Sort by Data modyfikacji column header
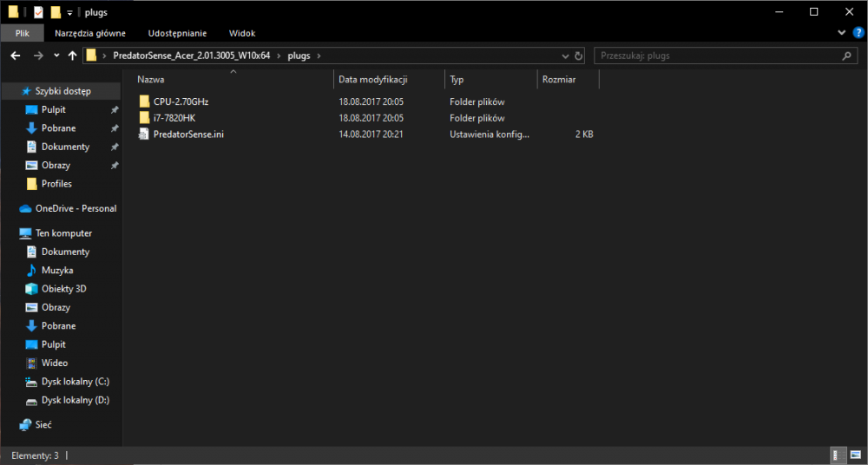Screen dimensions: 868x465 click(x=373, y=79)
